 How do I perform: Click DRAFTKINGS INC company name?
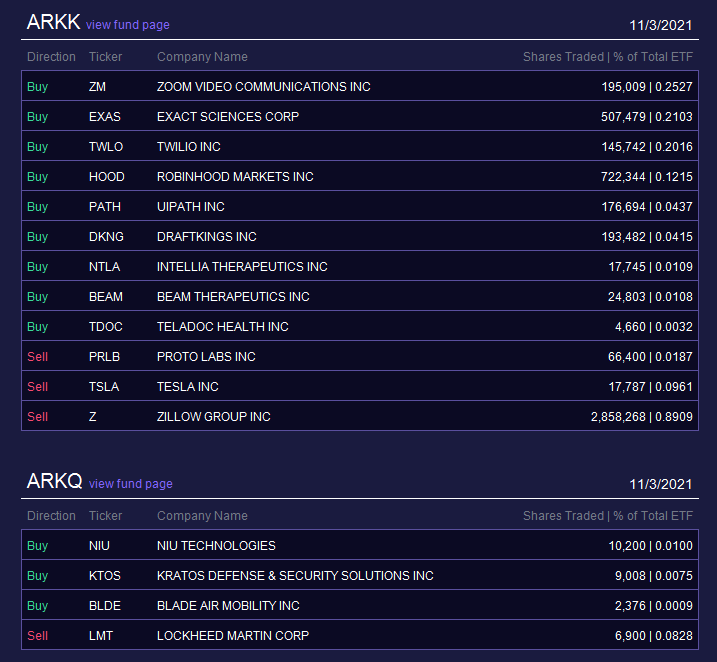(x=207, y=237)
